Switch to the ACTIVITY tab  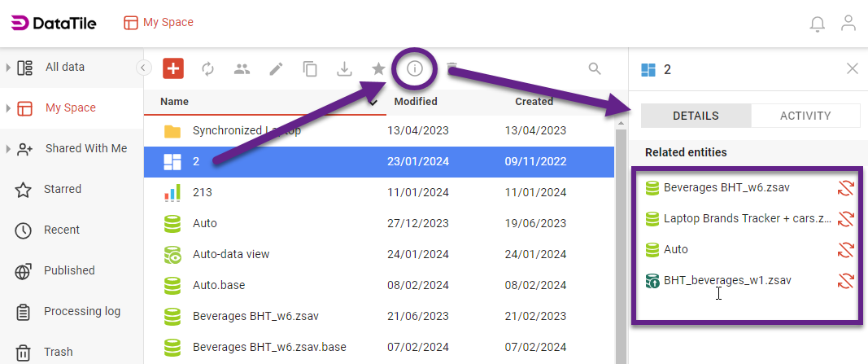click(805, 116)
